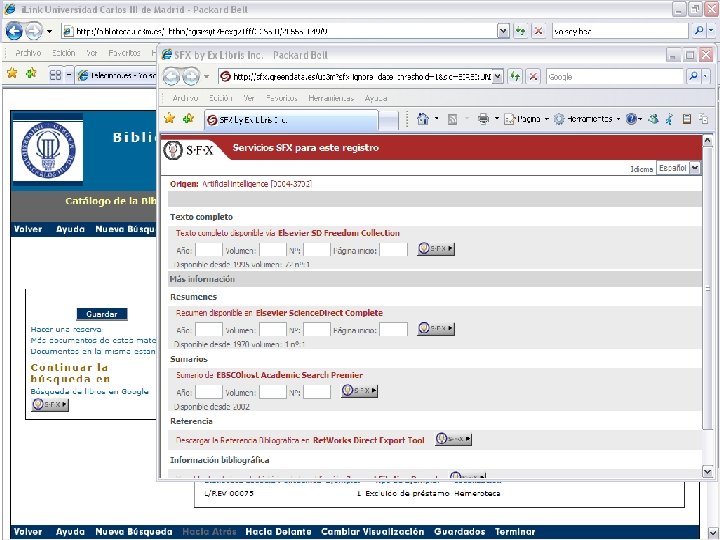Click search magnifier in rear iLink window
720x540 pixels.
click(x=698, y=31)
